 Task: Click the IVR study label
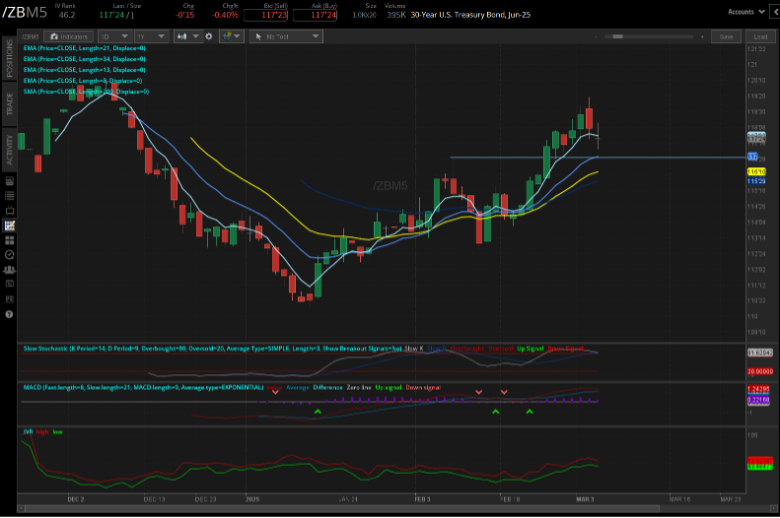(28, 432)
